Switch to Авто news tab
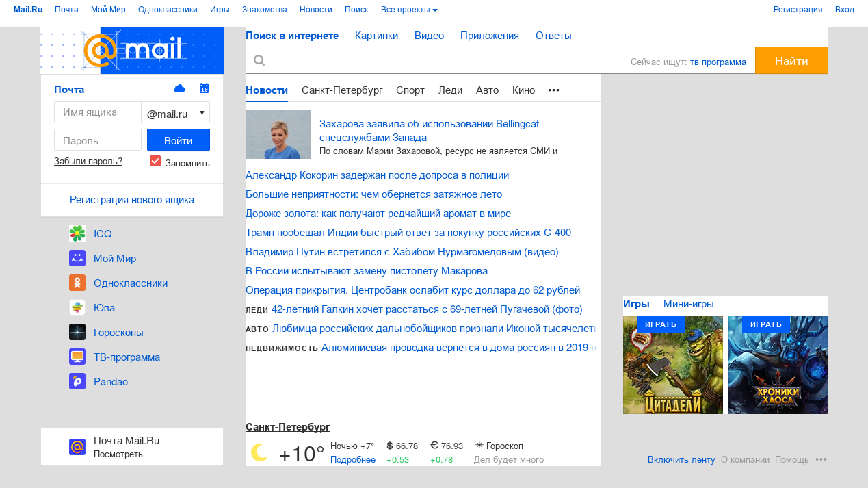The width and height of the screenshot is (868, 488). pos(487,90)
